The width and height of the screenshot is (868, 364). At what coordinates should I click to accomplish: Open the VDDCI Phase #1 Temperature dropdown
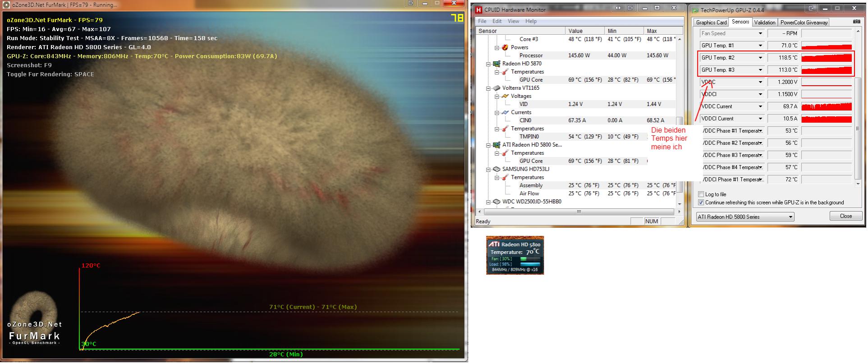pyautogui.click(x=760, y=180)
